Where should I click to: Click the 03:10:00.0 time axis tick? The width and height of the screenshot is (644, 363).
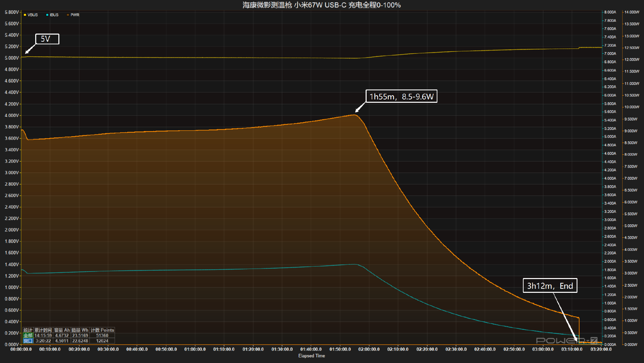point(572,349)
